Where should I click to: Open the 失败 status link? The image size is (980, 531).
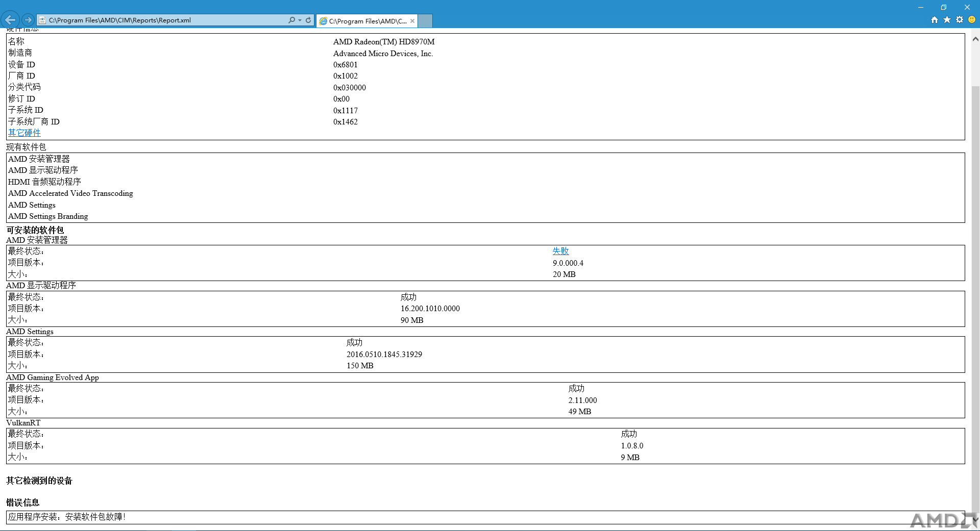560,251
